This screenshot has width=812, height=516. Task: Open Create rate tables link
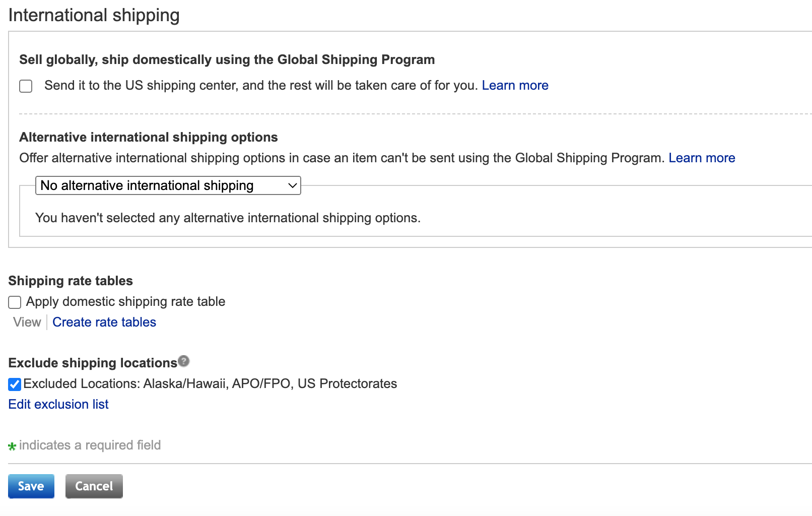104,322
